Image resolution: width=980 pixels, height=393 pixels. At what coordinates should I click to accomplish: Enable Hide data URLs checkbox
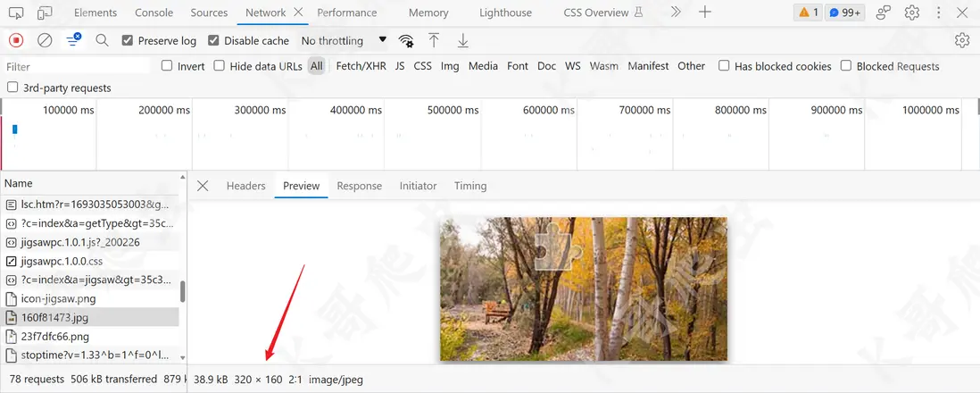point(219,65)
